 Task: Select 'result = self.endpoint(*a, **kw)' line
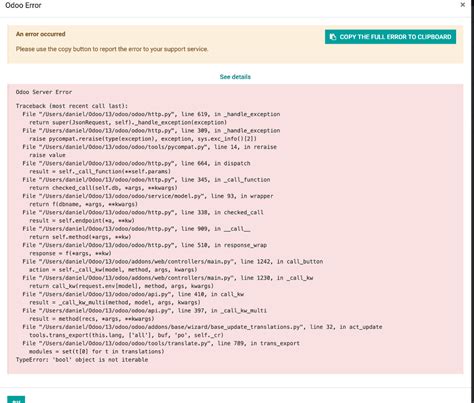(82, 220)
